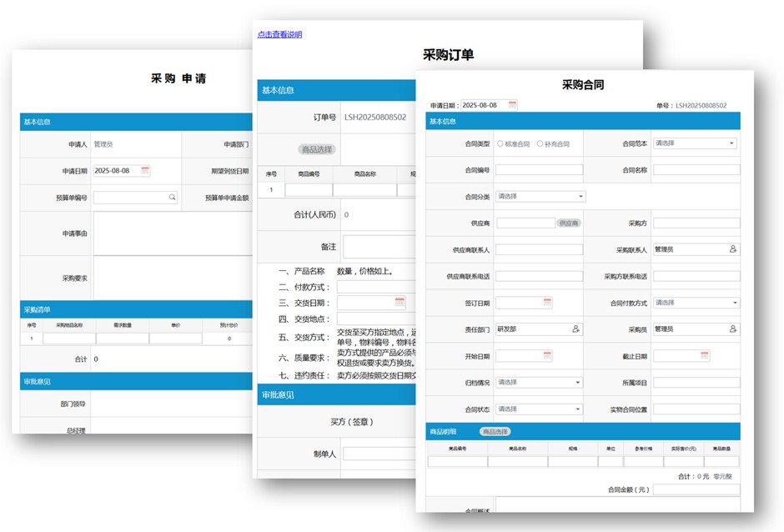Click search icon in 预算单编号 field
The height and width of the screenshot is (532, 784).
172,198
